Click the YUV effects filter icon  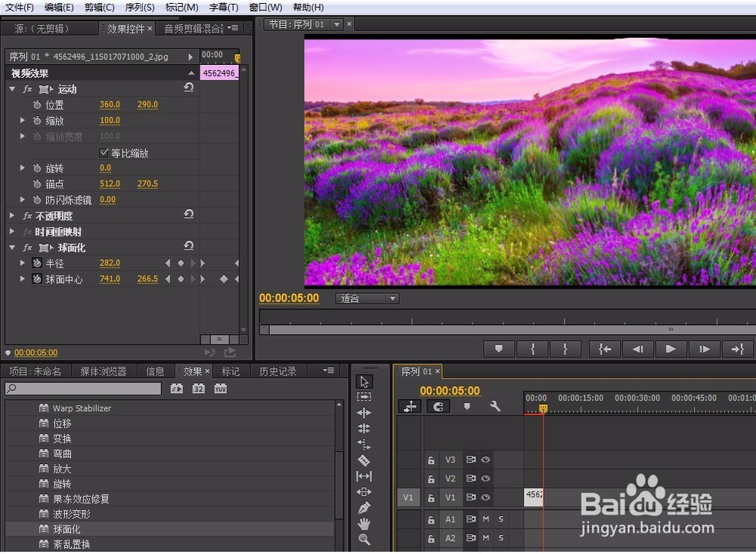220,388
